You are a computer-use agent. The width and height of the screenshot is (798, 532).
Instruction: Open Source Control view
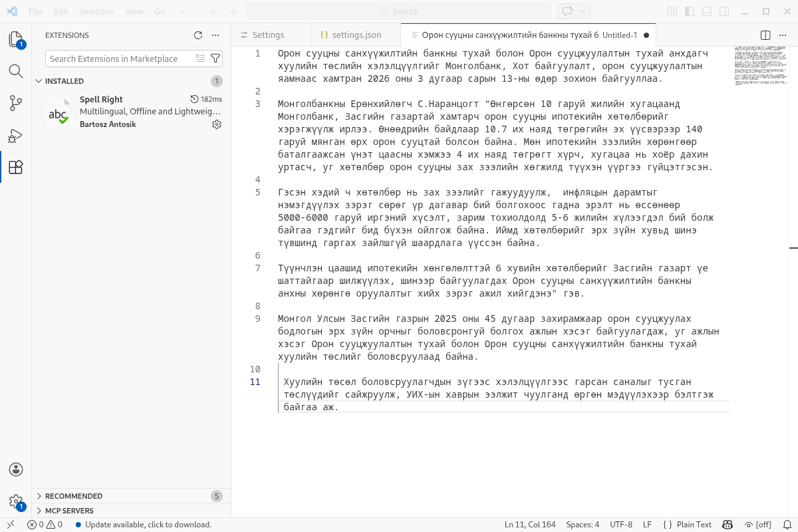click(x=16, y=103)
